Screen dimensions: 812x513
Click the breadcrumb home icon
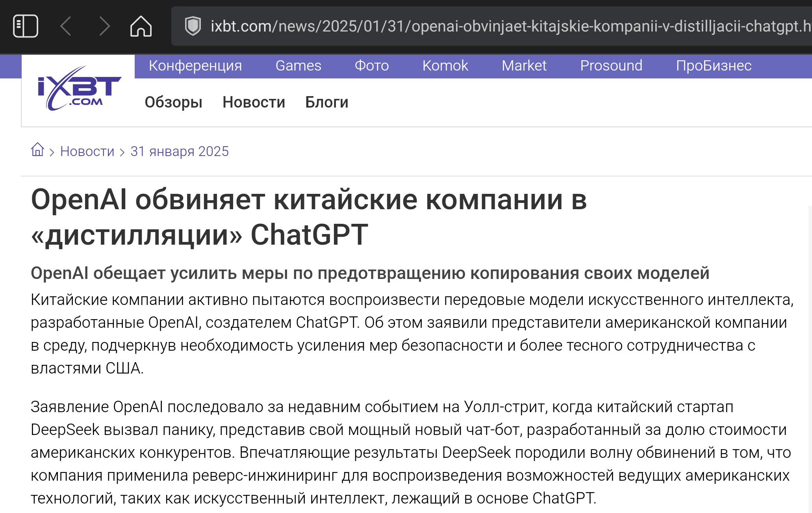coord(37,150)
